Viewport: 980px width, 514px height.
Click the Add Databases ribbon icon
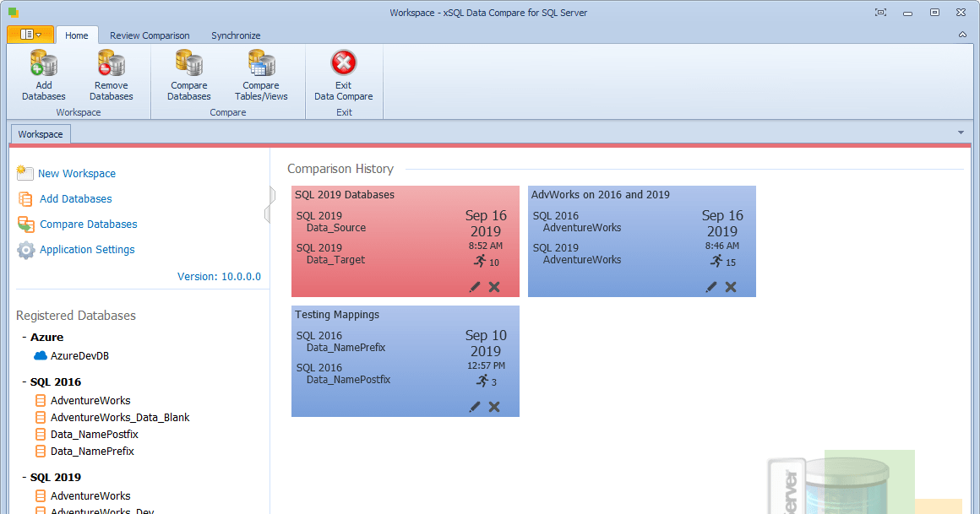[43, 63]
